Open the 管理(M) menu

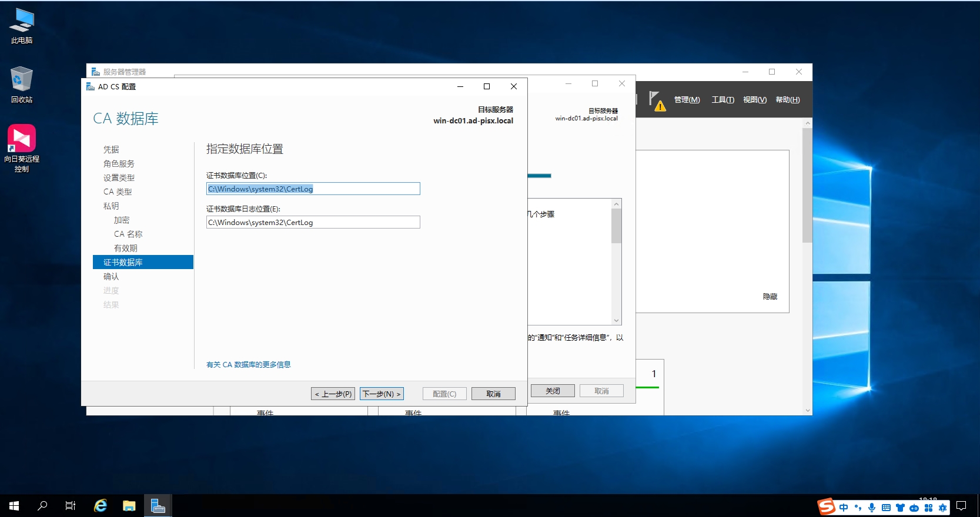[687, 100]
